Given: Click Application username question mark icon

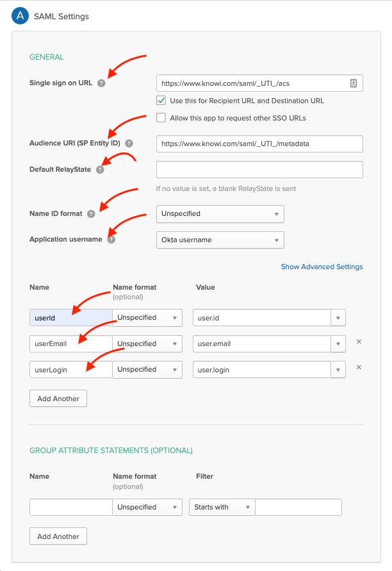Looking at the screenshot, I should point(111,240).
